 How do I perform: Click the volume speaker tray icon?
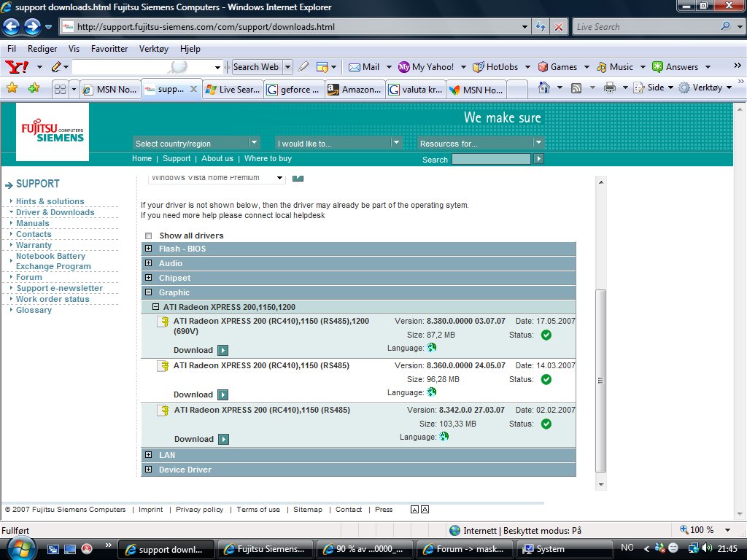pos(706,548)
